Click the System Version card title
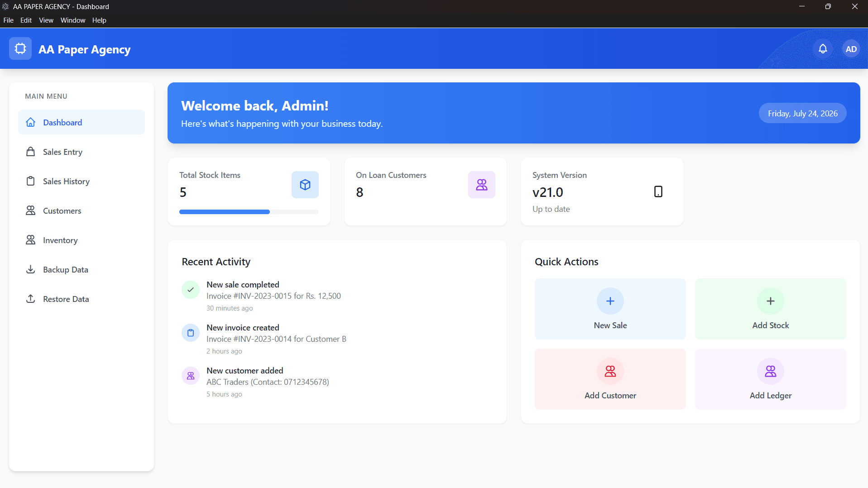868x488 pixels. (560, 175)
